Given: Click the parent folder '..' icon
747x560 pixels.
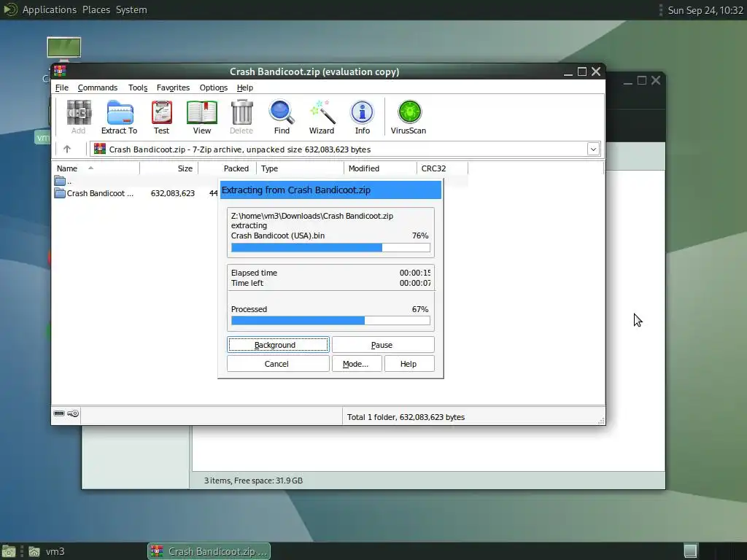Looking at the screenshot, I should click(x=60, y=181).
